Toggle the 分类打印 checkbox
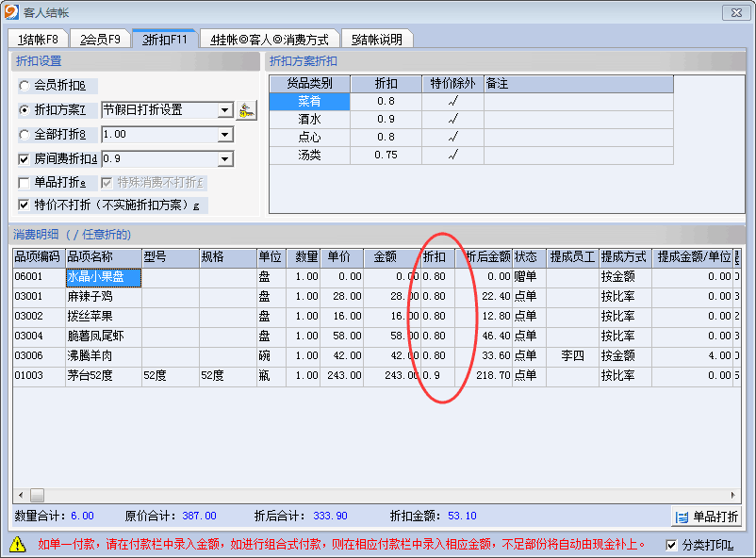This screenshot has height=558, width=756. click(671, 545)
